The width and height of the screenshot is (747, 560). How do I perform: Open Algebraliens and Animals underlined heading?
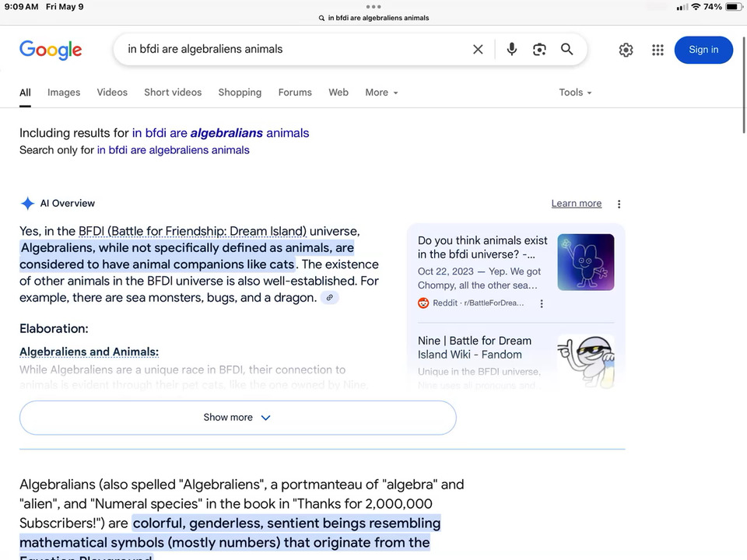point(89,352)
